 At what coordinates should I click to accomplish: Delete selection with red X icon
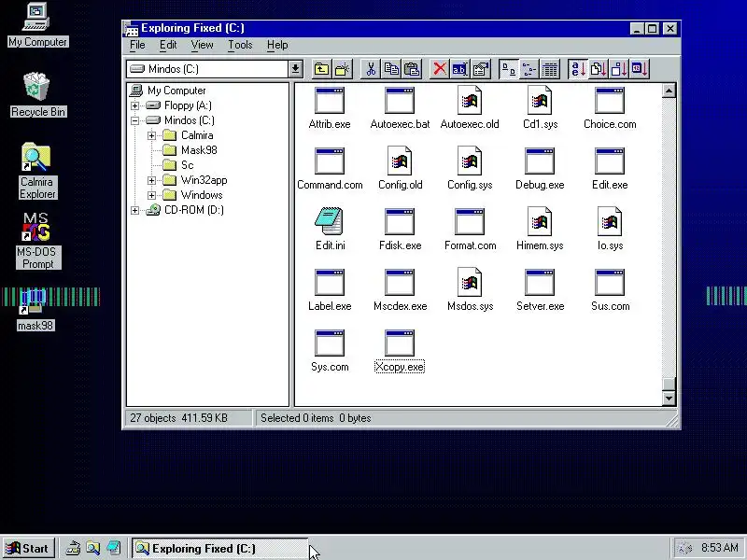point(439,69)
